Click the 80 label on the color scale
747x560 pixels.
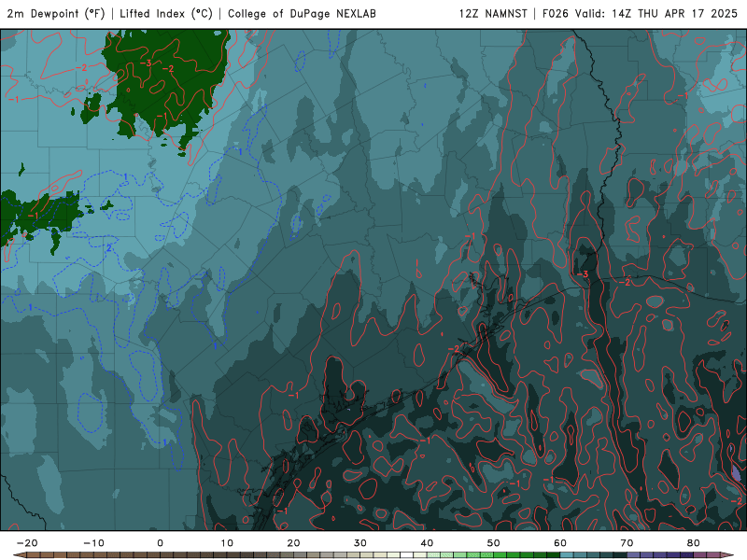point(694,543)
